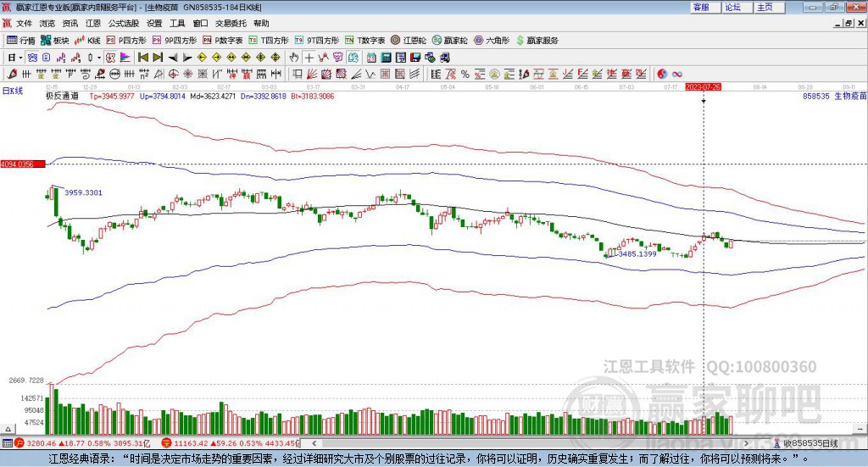
Task: Open the P数字表 tool
Action: pyautogui.click(x=223, y=41)
